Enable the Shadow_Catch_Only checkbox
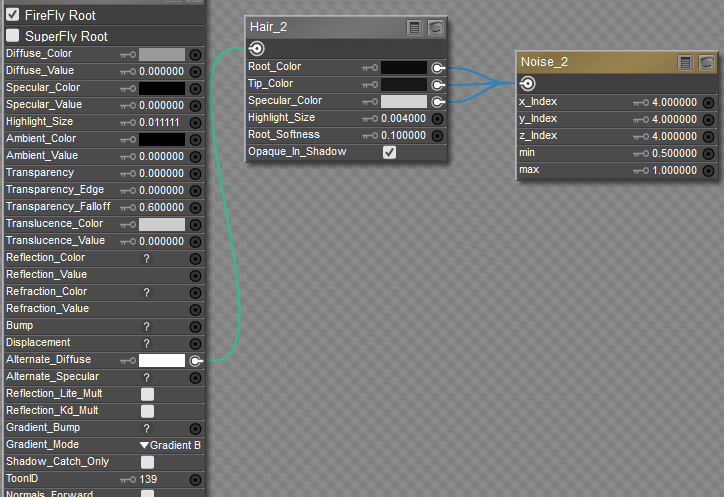Image resolution: width=724 pixels, height=497 pixels. (x=147, y=462)
